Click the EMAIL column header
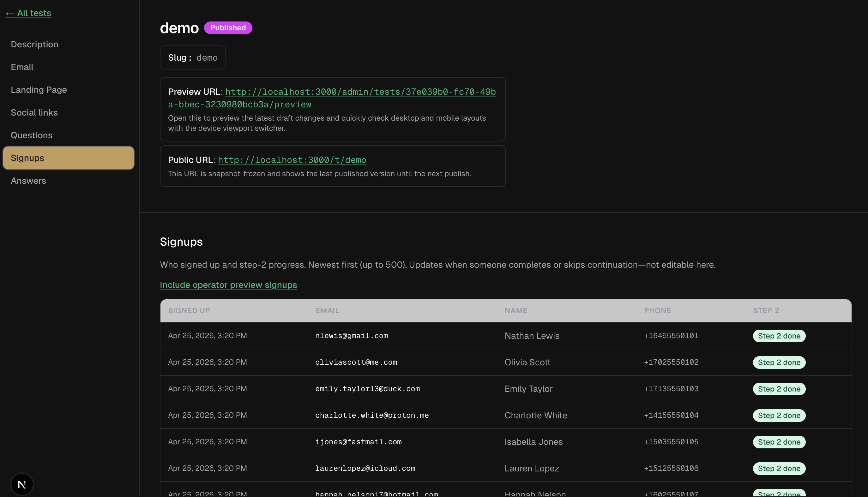 (x=327, y=311)
